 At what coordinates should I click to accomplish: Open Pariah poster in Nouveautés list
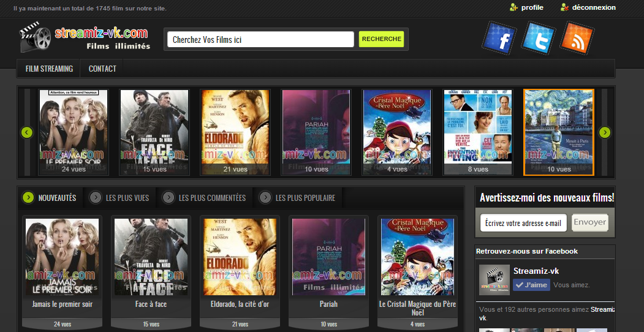click(x=328, y=257)
